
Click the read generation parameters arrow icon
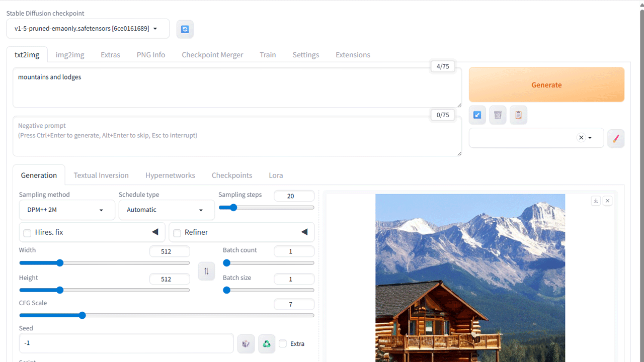(x=477, y=115)
